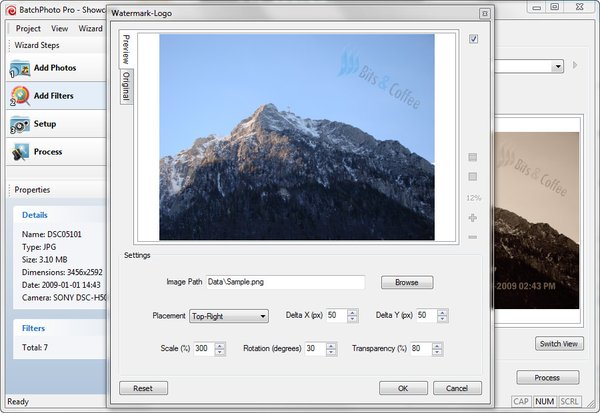Click the 'Date: 2009-01-01 14:43' text
Screen dimensions: 600x413
tap(61, 285)
